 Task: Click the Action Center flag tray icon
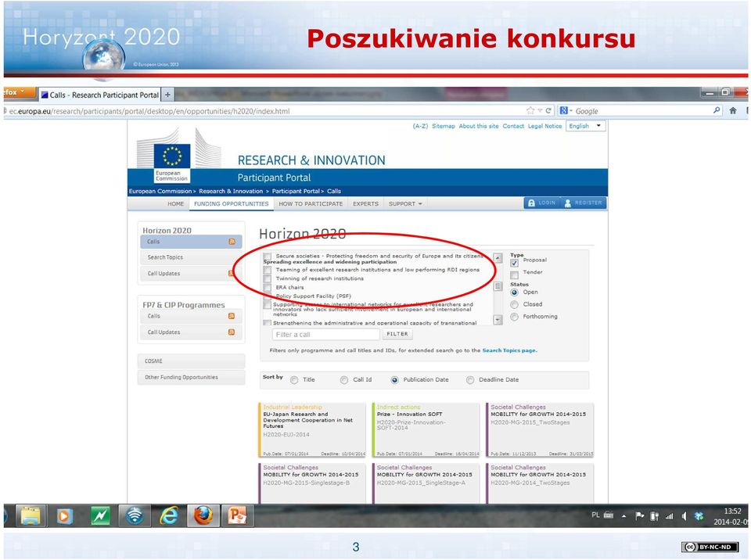(x=639, y=516)
